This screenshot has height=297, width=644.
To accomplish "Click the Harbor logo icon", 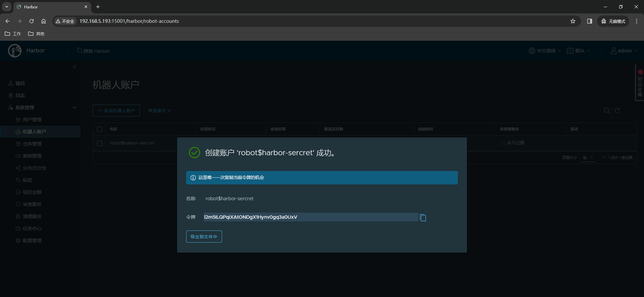I will pos(15,51).
